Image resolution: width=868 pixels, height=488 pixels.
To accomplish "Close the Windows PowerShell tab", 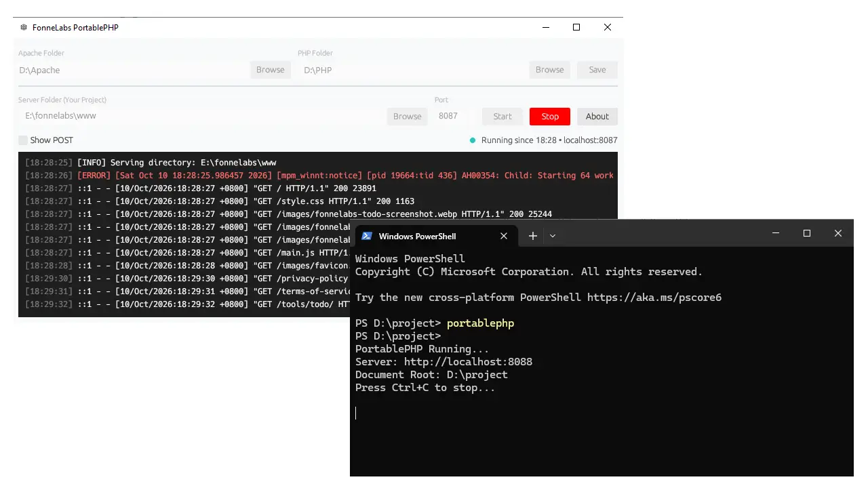I will [x=504, y=236].
